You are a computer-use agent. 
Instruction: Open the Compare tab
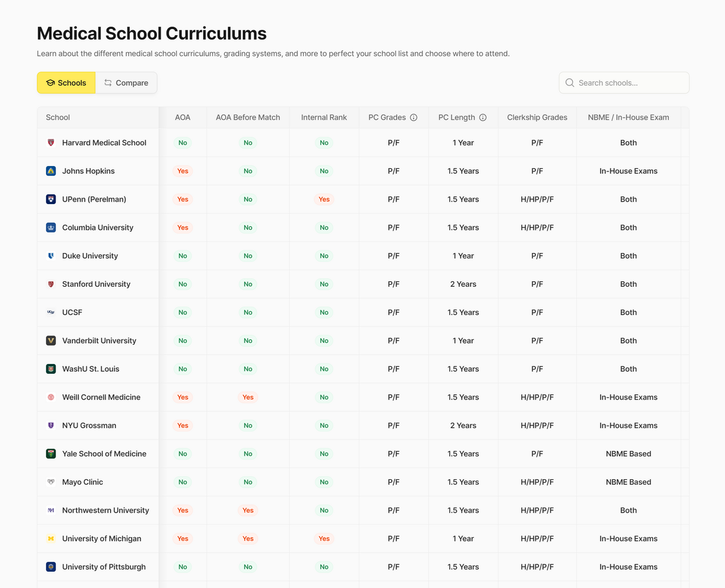pyautogui.click(x=126, y=83)
